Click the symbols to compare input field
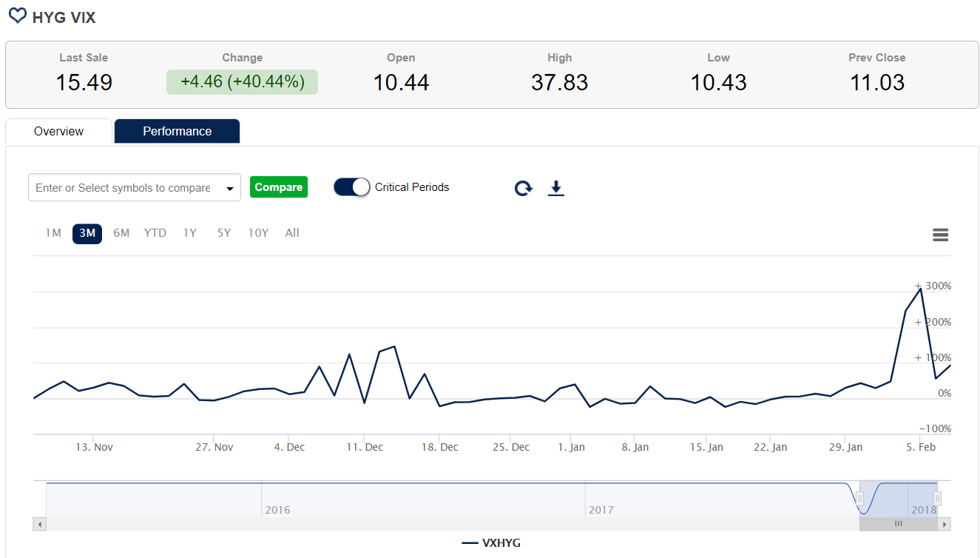This screenshot has width=980, height=558. tap(123, 188)
